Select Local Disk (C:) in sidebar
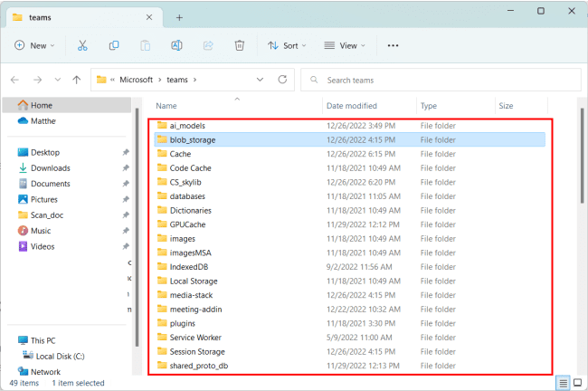Image resolution: width=588 pixels, height=391 pixels. 59,355
